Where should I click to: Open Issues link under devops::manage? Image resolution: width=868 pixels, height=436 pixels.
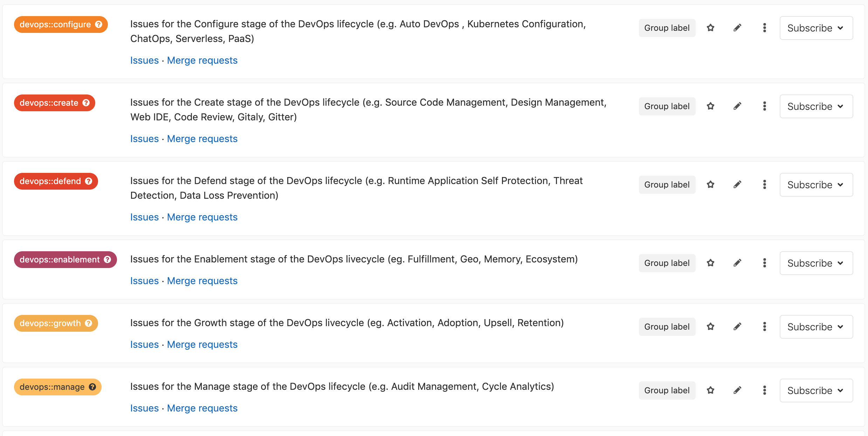pyautogui.click(x=144, y=408)
